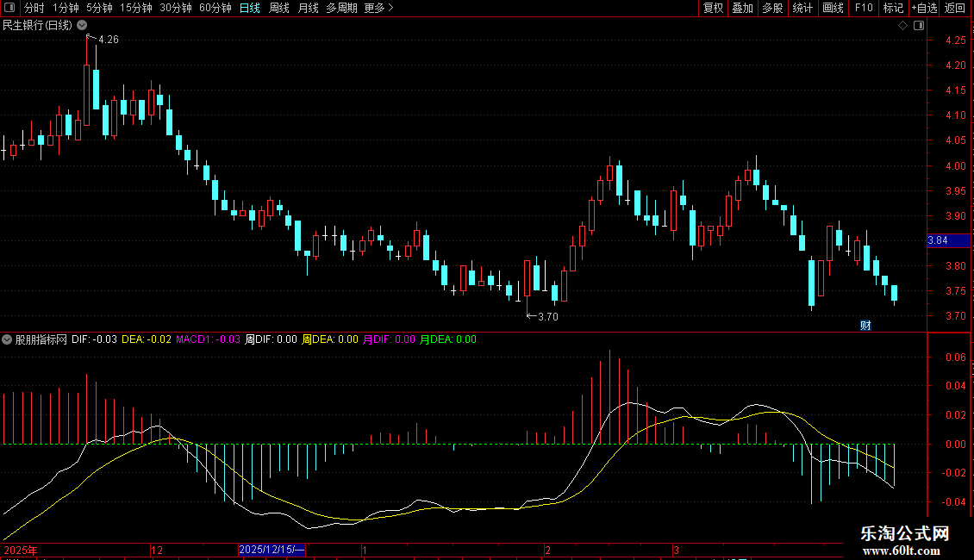Expand dropdown next to 民生银行(日线) title
The image size is (974, 560).
click(82, 26)
